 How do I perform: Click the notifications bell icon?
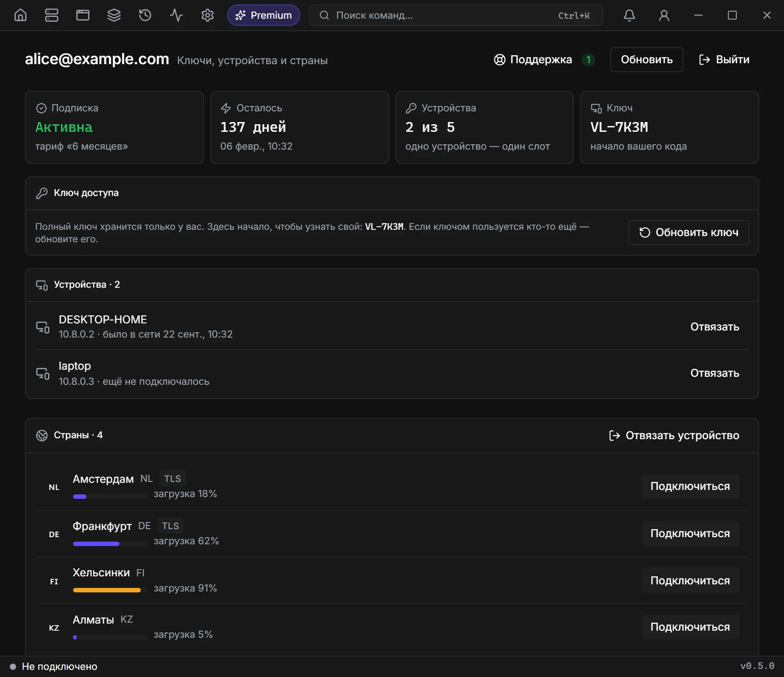pos(629,15)
